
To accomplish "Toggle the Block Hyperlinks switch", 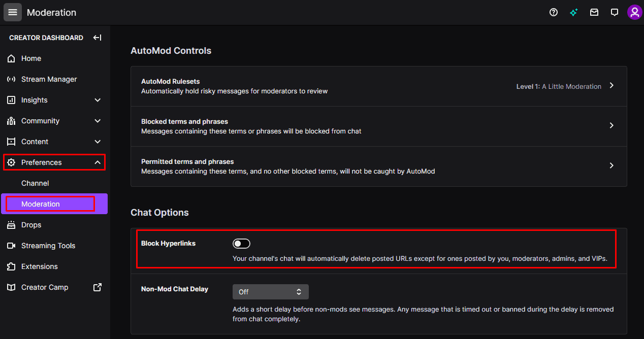I will coord(241,244).
